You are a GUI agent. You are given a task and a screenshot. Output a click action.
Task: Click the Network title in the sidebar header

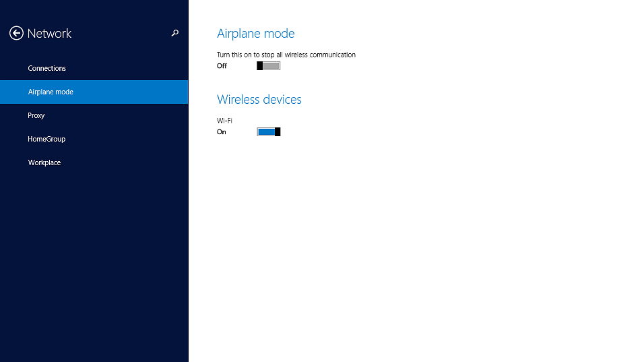tap(49, 33)
